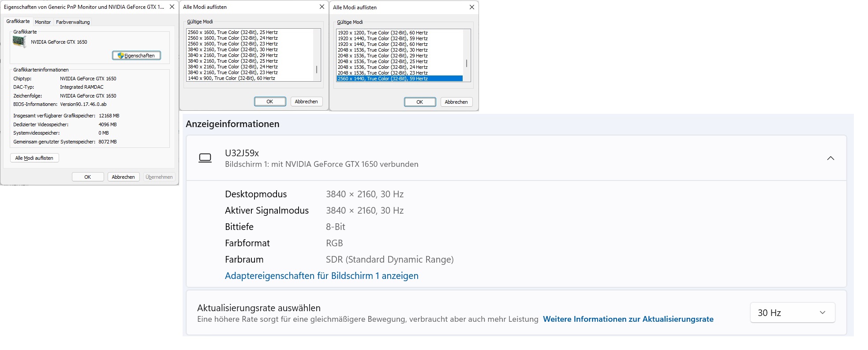Open the Grafikkarte tab
The width and height of the screenshot is (868, 350).
pyautogui.click(x=18, y=21)
